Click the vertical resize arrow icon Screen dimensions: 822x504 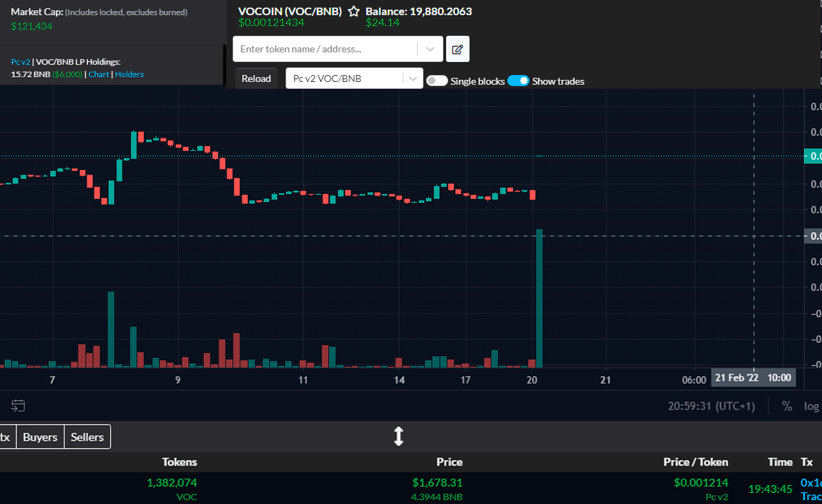point(399,437)
